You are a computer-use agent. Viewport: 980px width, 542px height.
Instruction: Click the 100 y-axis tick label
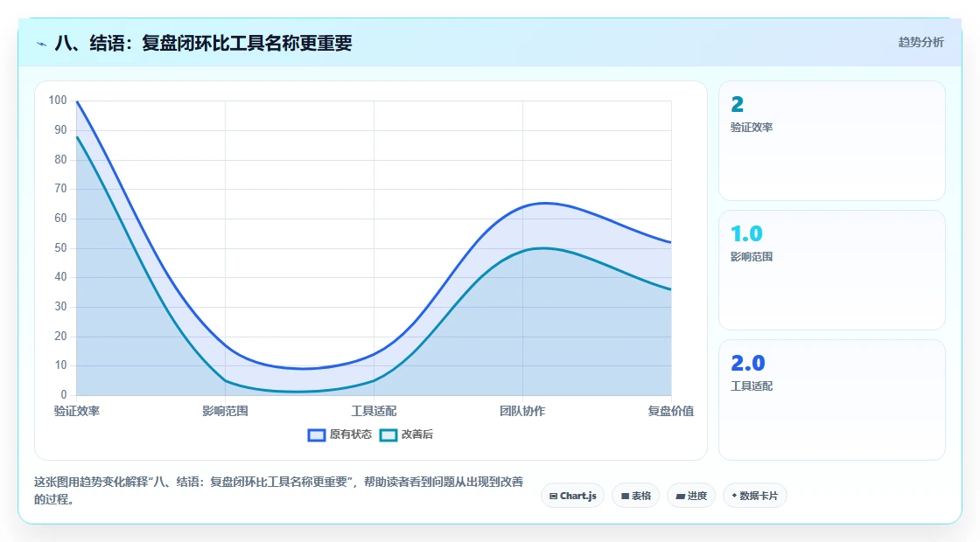[x=58, y=101]
